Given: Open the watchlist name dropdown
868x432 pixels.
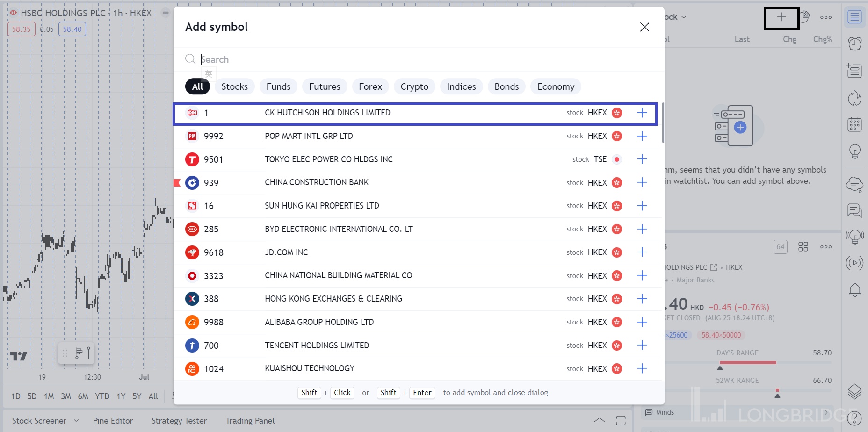Looking at the screenshot, I should [676, 17].
